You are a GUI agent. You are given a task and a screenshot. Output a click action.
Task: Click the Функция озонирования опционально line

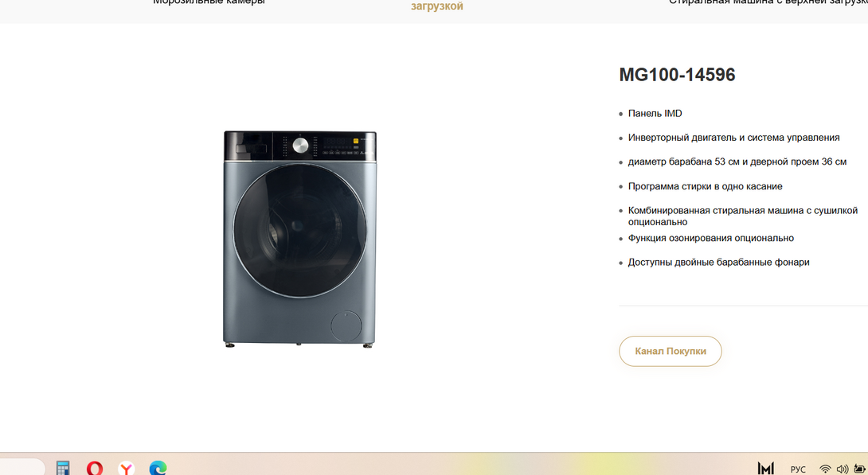tap(710, 238)
